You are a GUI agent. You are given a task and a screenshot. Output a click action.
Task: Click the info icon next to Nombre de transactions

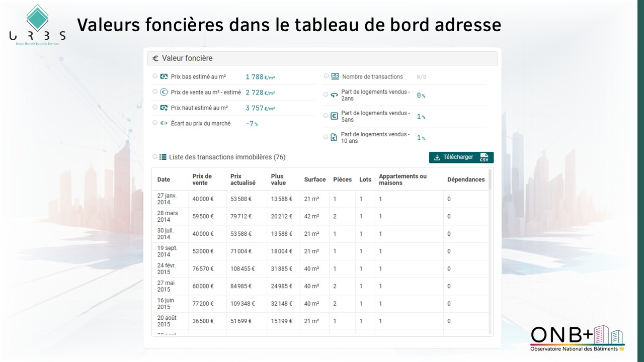point(326,76)
